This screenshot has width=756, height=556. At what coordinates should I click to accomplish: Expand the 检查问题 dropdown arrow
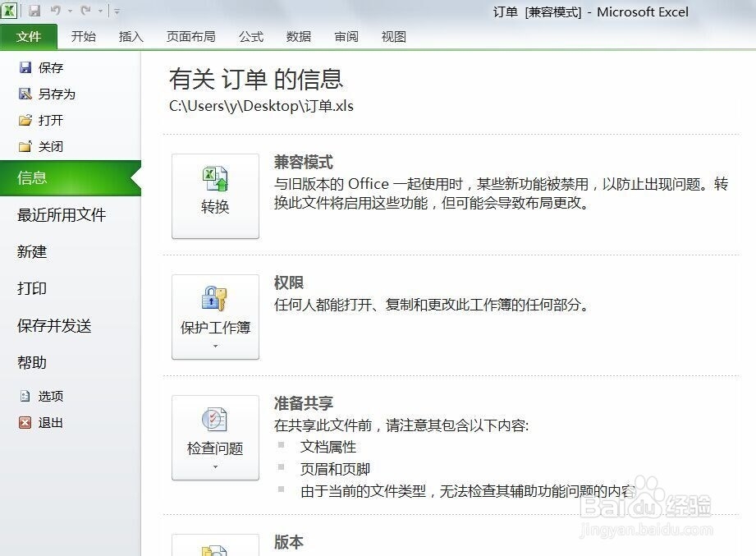tap(216, 466)
